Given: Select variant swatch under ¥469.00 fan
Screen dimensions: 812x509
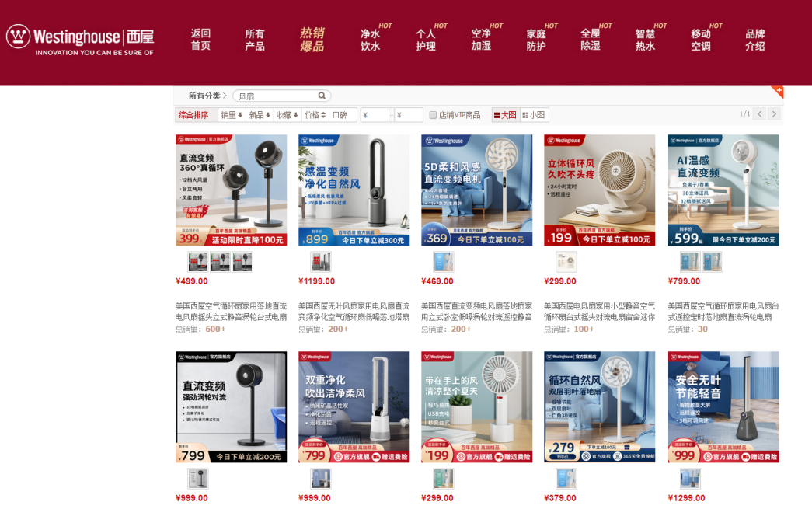Looking at the screenshot, I should pos(443,262).
